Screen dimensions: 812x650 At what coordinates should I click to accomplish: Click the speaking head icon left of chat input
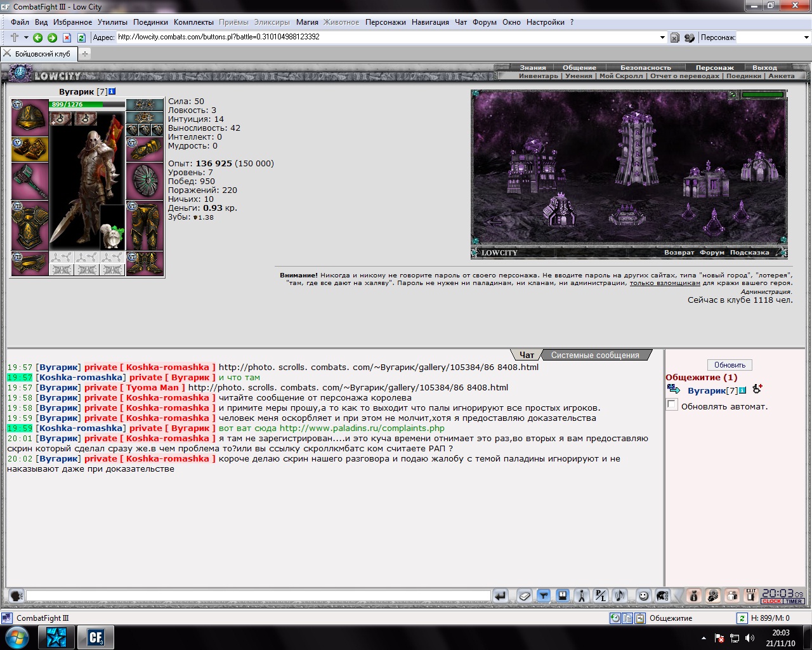click(x=16, y=595)
